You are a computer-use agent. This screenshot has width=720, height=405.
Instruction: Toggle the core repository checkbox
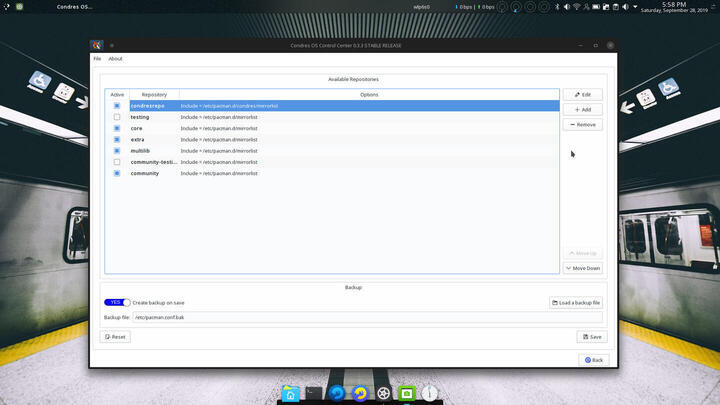(x=117, y=129)
